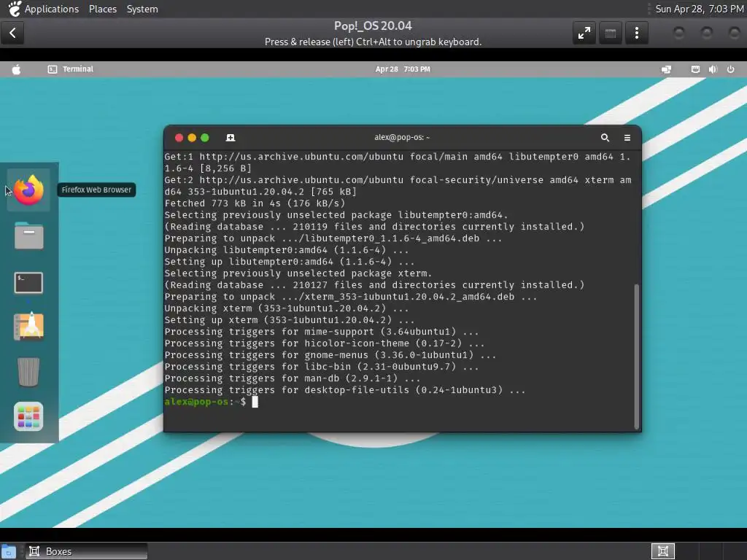Open the power menu icon in guest panel

click(x=730, y=69)
